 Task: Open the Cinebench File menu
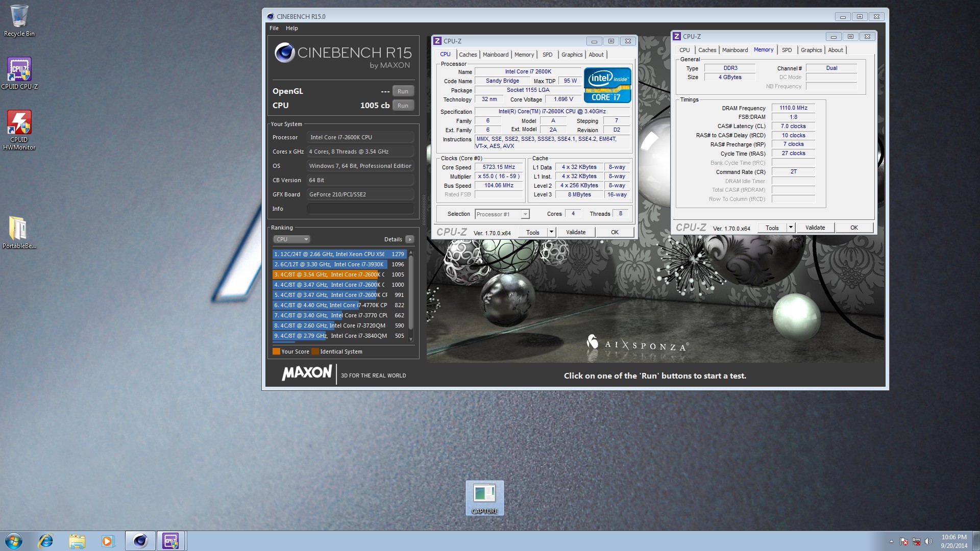(274, 28)
